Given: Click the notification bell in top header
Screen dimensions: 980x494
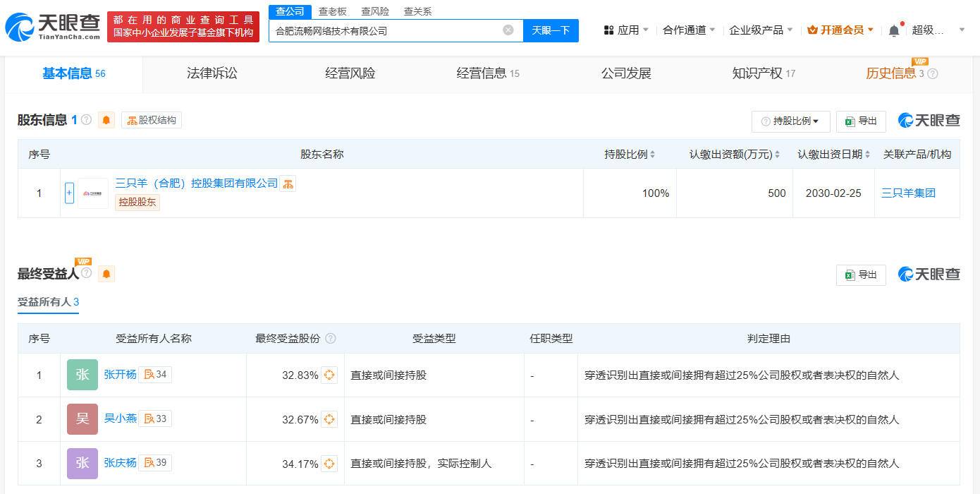Looking at the screenshot, I should tap(894, 30).
